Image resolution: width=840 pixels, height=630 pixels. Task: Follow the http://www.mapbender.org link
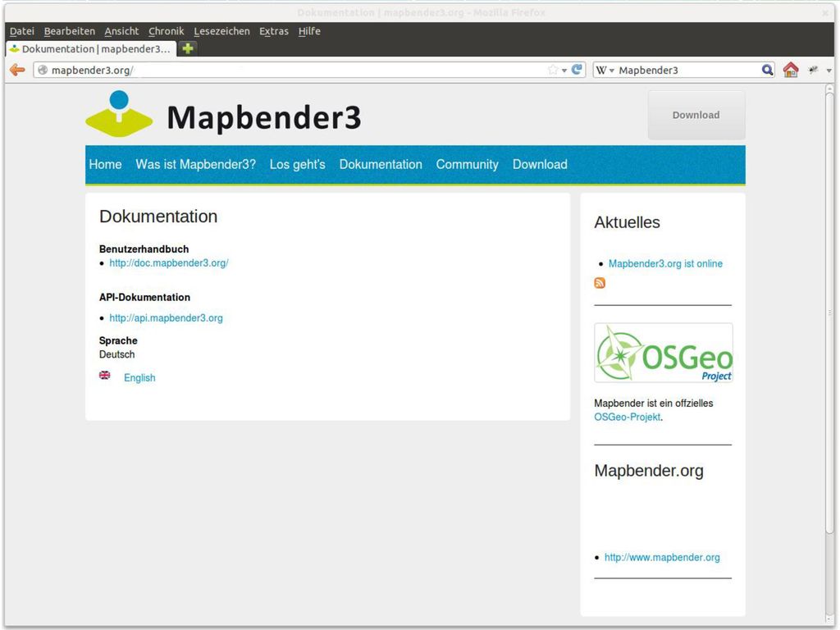662,557
